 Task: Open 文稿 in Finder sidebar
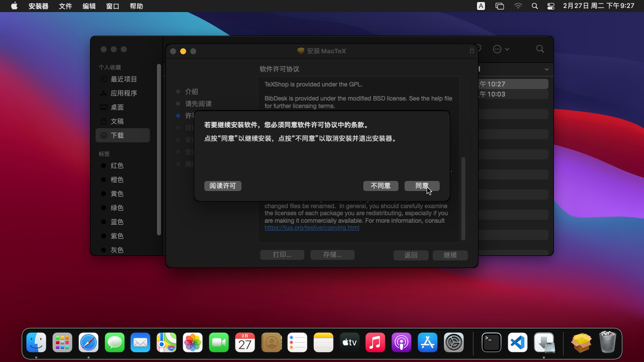(123, 121)
